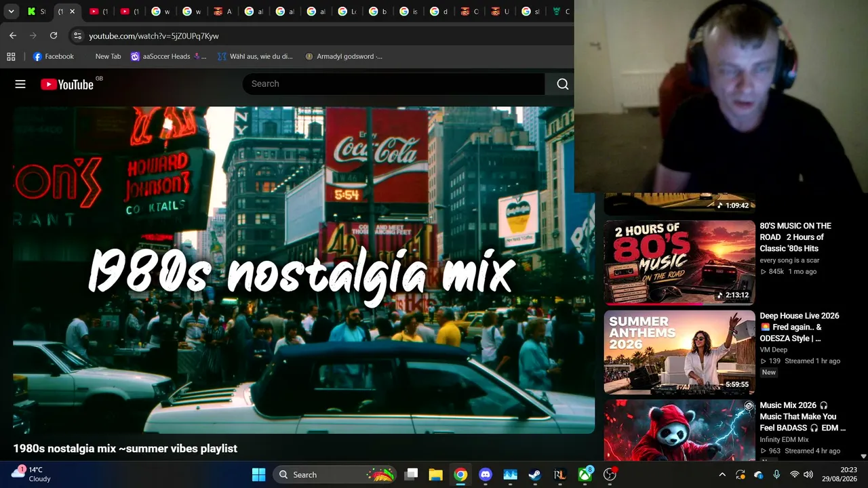Show hidden system tray icons chevron

tap(722, 474)
